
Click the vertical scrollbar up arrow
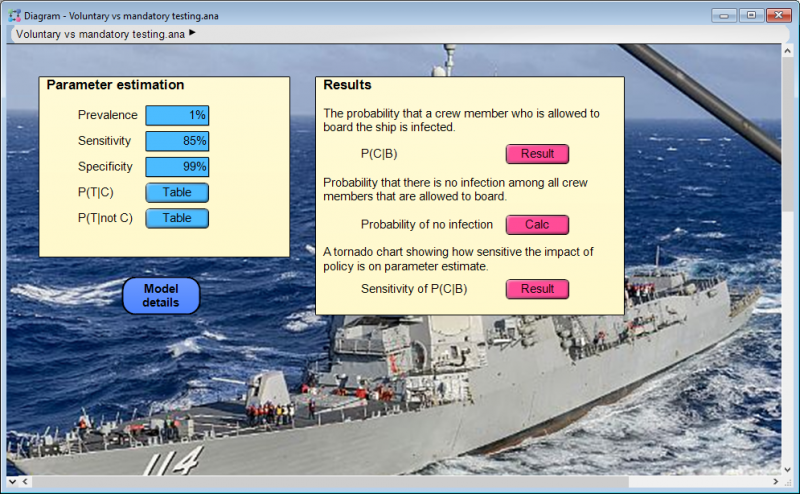[x=788, y=51]
